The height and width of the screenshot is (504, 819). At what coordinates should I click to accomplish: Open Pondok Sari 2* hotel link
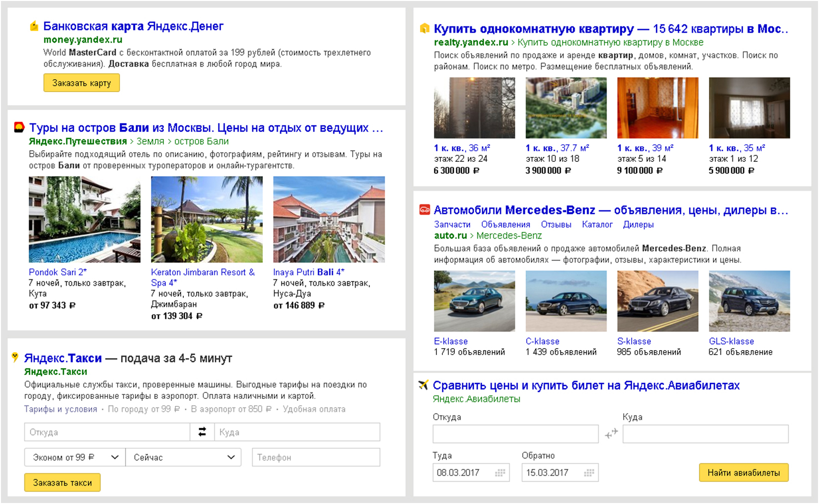coord(58,272)
